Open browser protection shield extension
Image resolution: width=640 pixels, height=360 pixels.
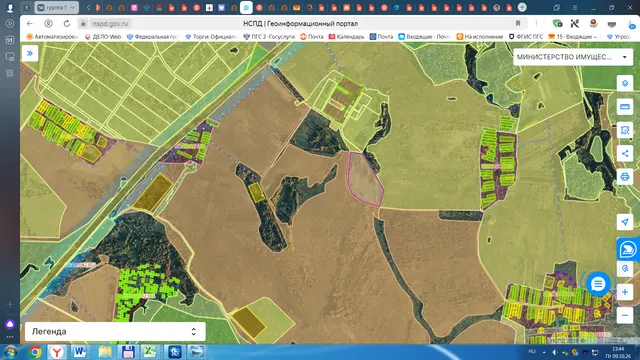pos(557,24)
